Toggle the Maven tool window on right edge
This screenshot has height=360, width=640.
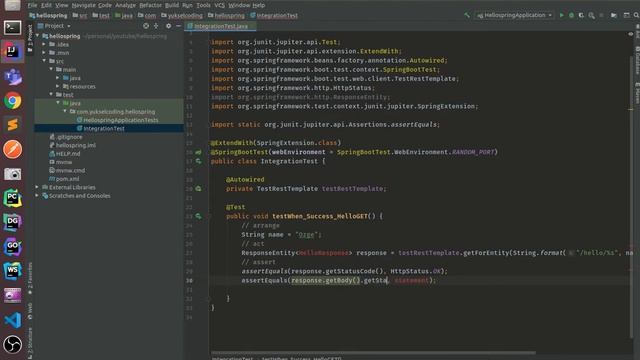pyautogui.click(x=637, y=93)
